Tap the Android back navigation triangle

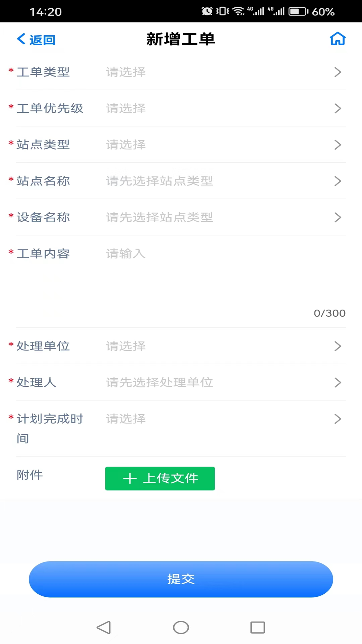tap(104, 627)
